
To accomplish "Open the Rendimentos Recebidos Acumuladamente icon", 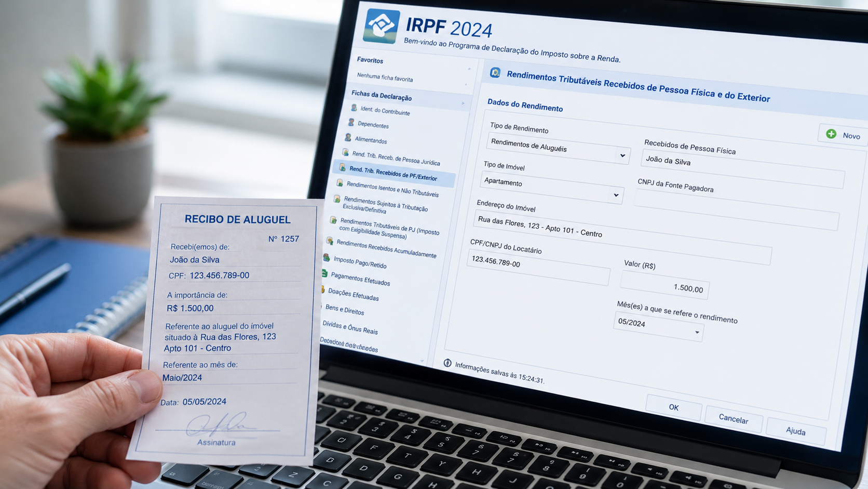I will click(330, 241).
